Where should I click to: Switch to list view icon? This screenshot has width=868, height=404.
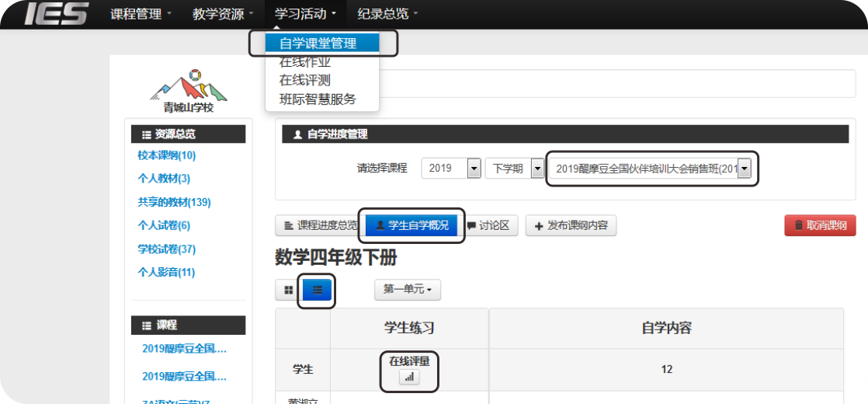click(x=318, y=290)
